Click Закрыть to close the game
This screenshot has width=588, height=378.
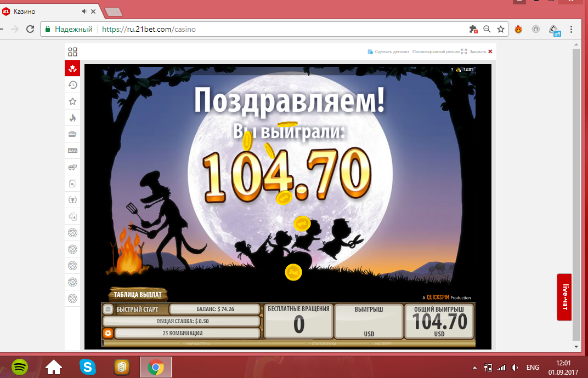[x=480, y=51]
